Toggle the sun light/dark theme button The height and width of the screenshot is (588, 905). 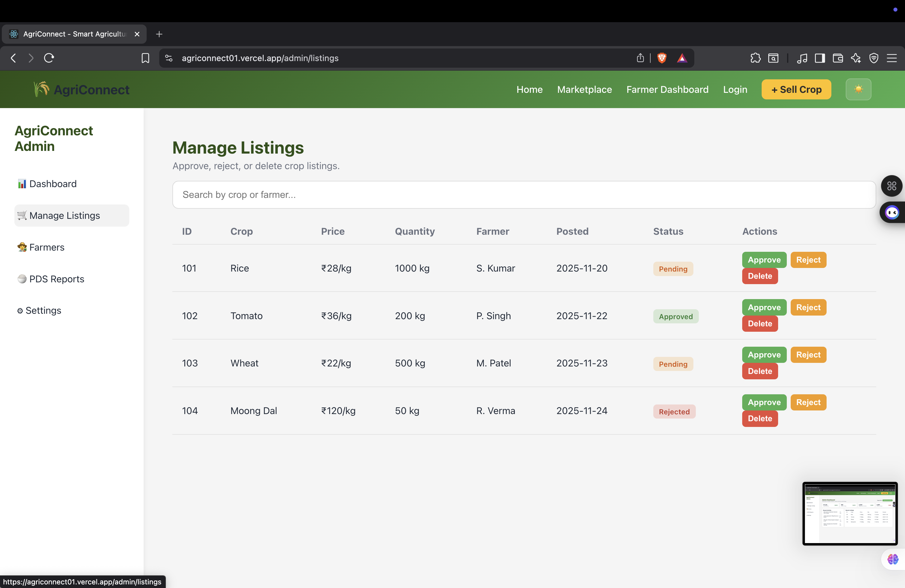[x=858, y=90]
